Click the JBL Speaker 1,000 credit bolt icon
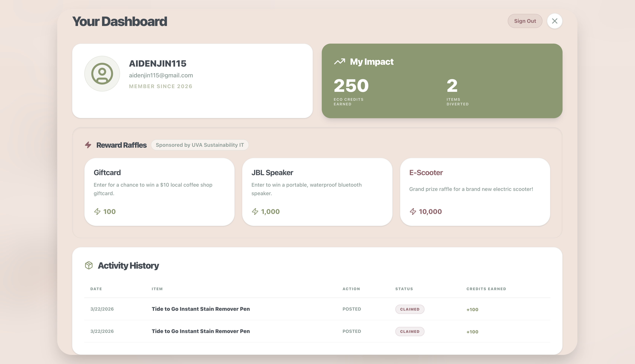 pyautogui.click(x=255, y=211)
